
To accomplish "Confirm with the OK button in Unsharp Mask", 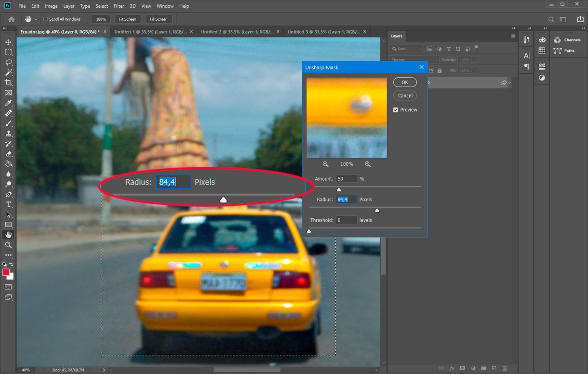I will point(405,82).
